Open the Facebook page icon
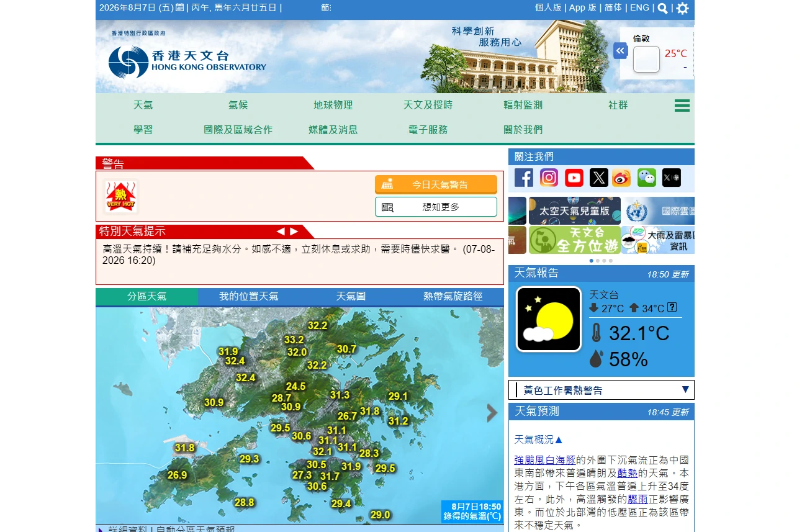The width and height of the screenshot is (802, 532). 524,178
